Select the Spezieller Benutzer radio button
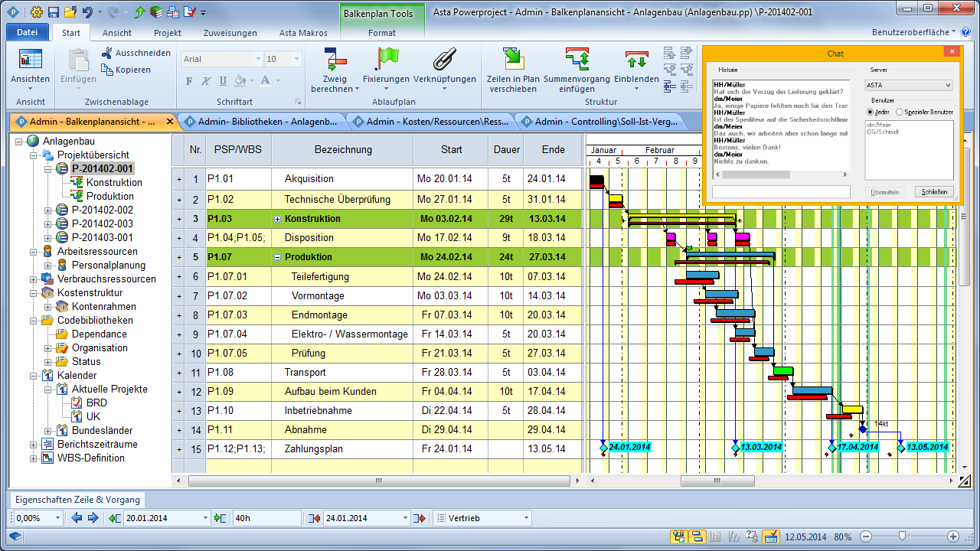Viewport: 980px width, 551px height. point(900,112)
